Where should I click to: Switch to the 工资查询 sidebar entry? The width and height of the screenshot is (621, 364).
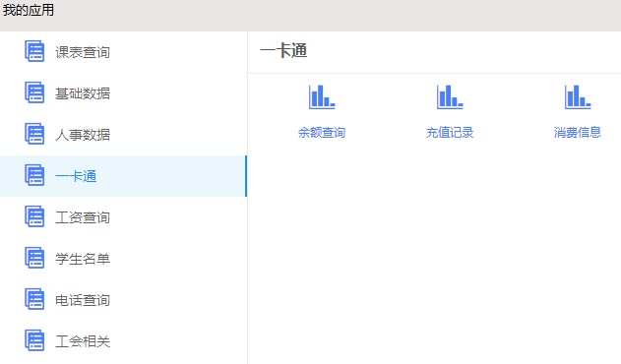coord(123,217)
